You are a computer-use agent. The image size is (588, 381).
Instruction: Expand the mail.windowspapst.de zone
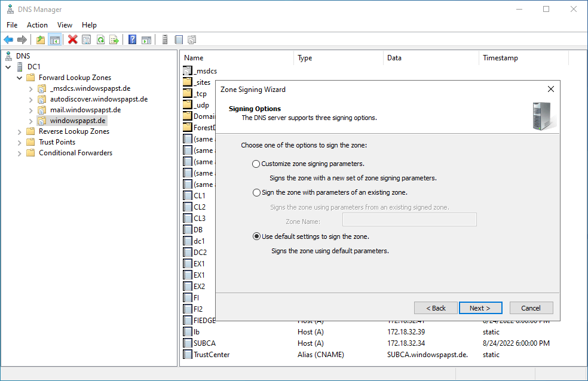(x=31, y=110)
